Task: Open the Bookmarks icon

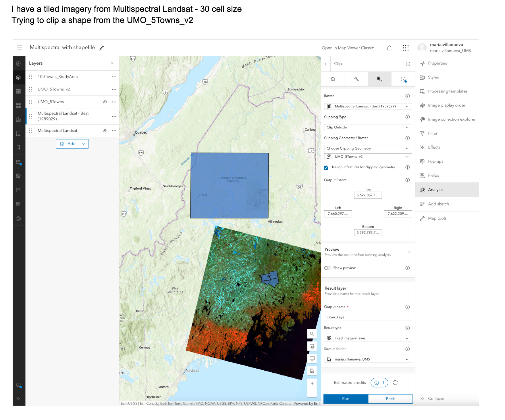Action: pyautogui.click(x=18, y=147)
